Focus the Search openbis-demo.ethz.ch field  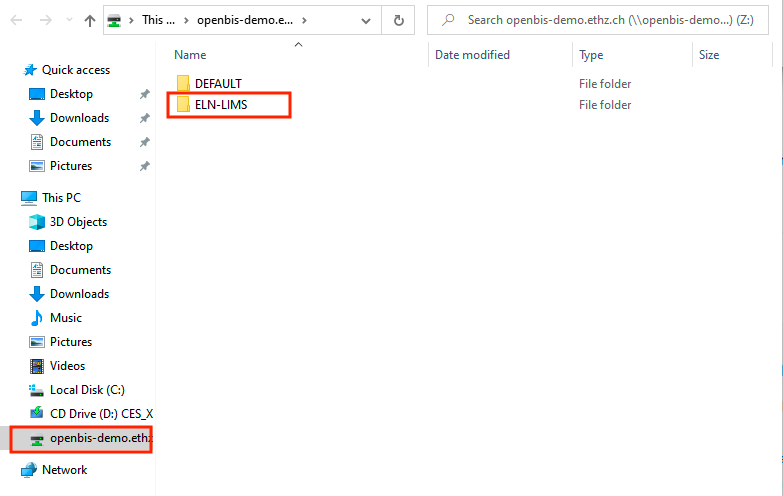[x=598, y=20]
